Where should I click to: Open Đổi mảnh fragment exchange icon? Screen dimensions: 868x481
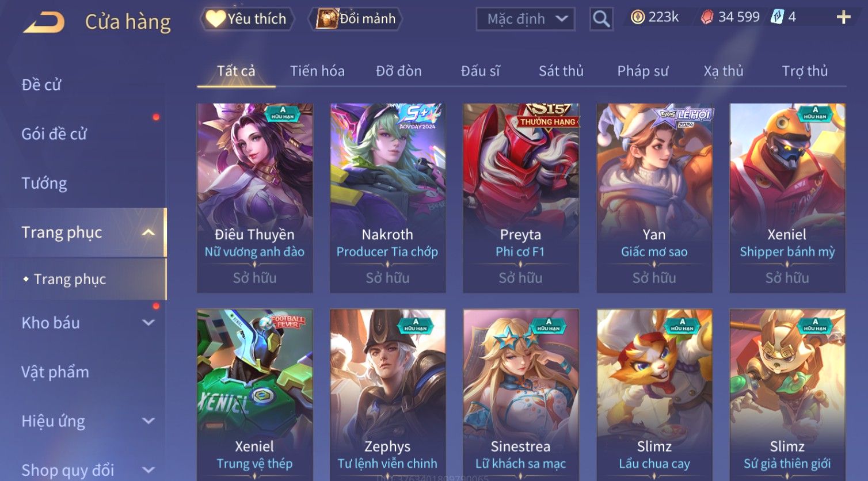(327, 18)
